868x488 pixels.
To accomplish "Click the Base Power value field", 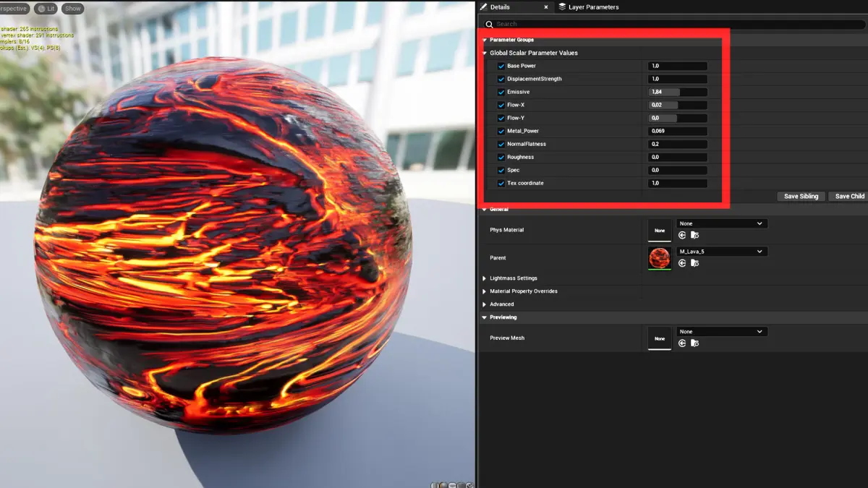I will coord(678,66).
